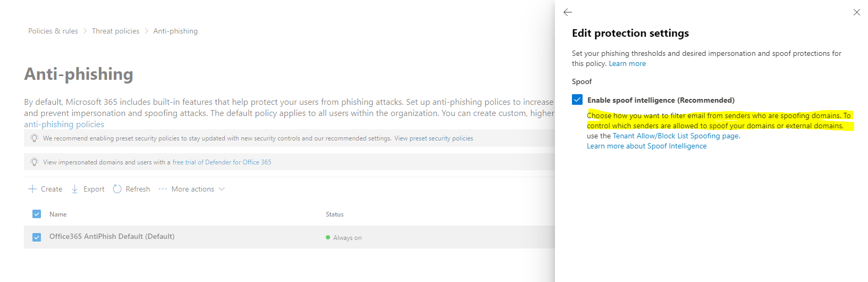Open Learn more link under Edit protection settings
Image resolution: width=868 pixels, height=282 pixels.
click(x=627, y=63)
